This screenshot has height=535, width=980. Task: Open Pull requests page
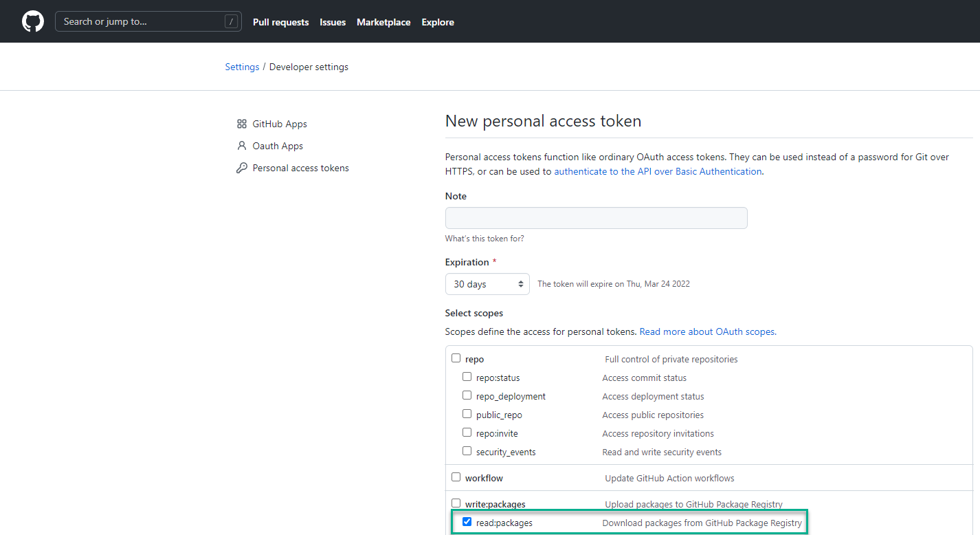coord(280,22)
